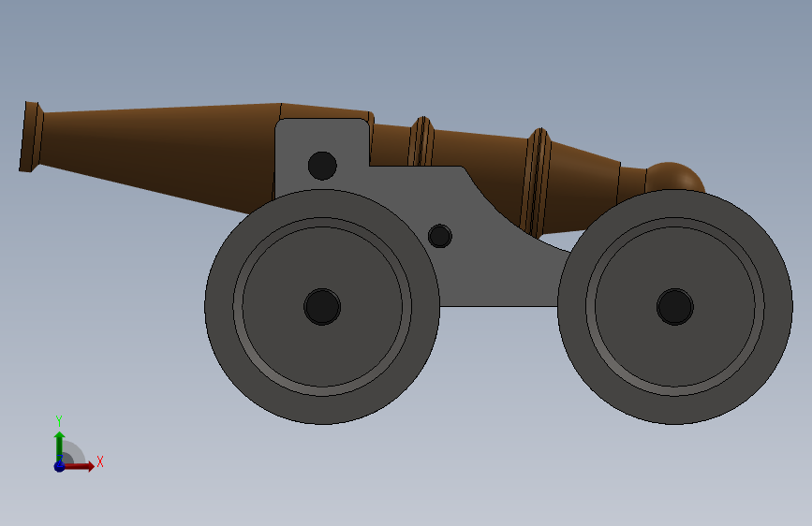Select the barrel reinforcing ring nearest the cascabel
Screen dimensions: 812x526
point(537,182)
